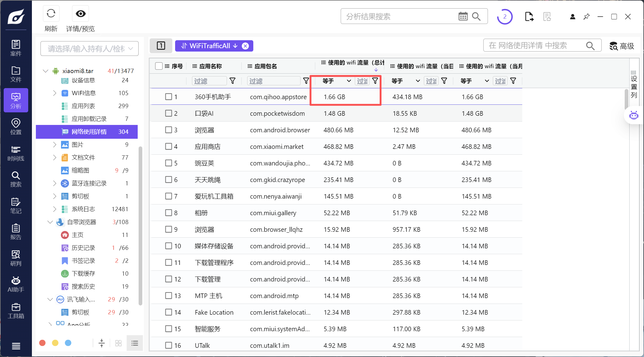This screenshot has height=357, width=644.
Task: Open 设置列 column settings
Action: click(634, 84)
